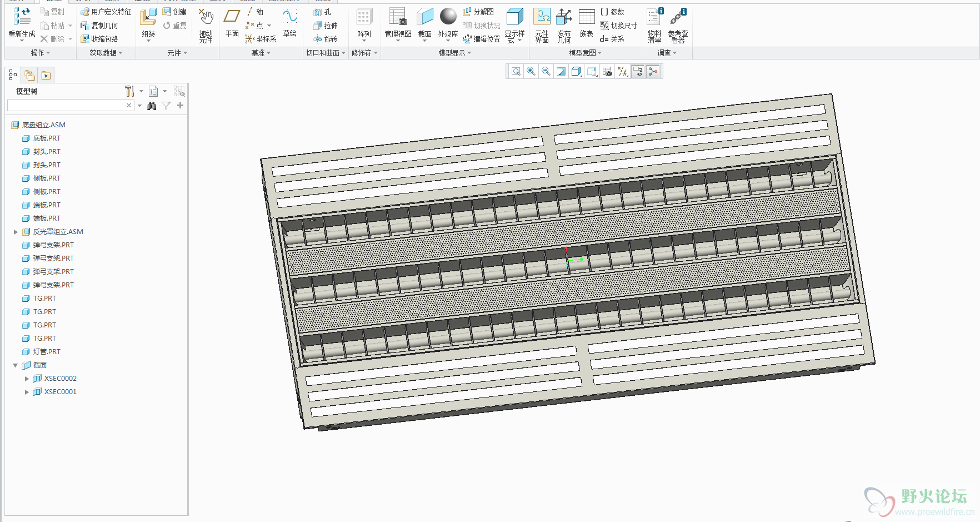This screenshot has height=522, width=980.
Task: Expand 反光罩组立.ASM tree node
Action: click(16, 232)
